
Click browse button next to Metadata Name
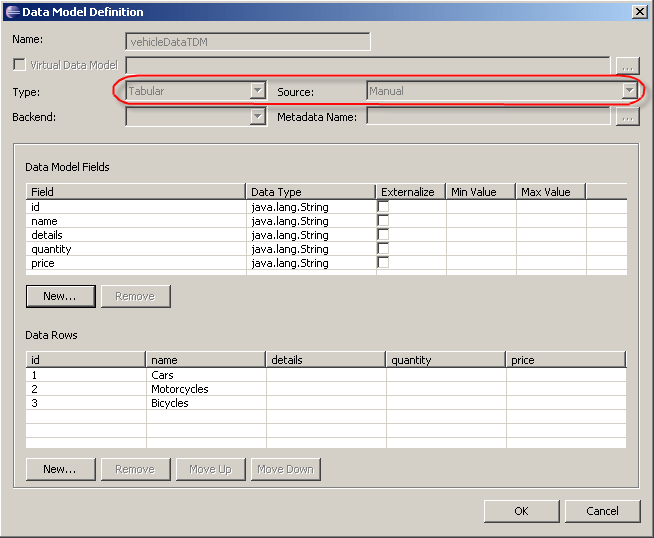(x=628, y=117)
